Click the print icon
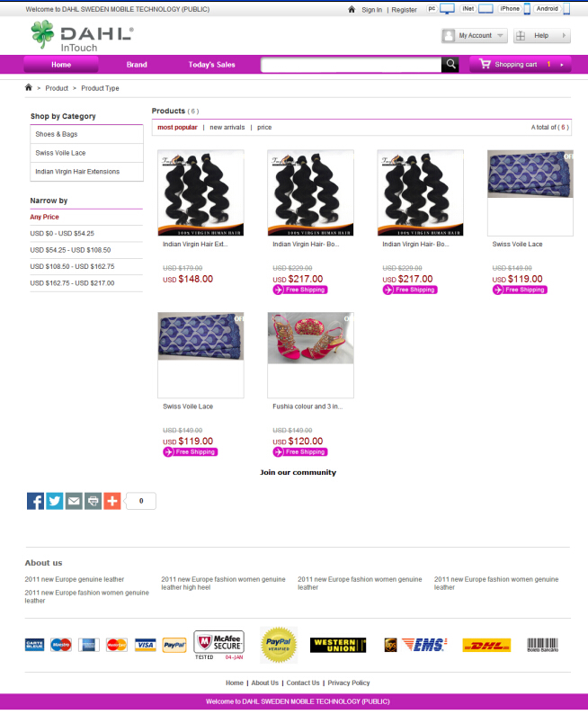 93,501
